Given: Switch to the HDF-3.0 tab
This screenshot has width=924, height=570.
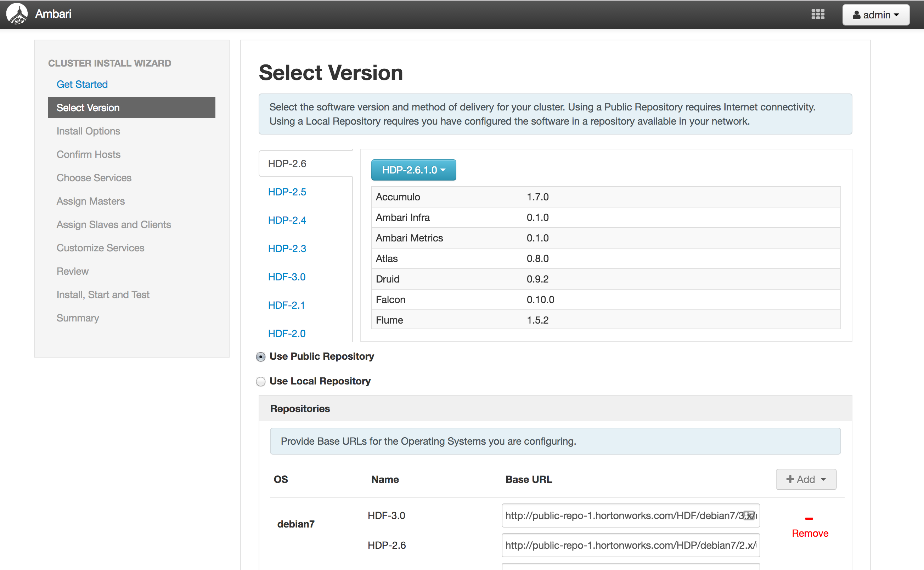Looking at the screenshot, I should pyautogui.click(x=287, y=277).
